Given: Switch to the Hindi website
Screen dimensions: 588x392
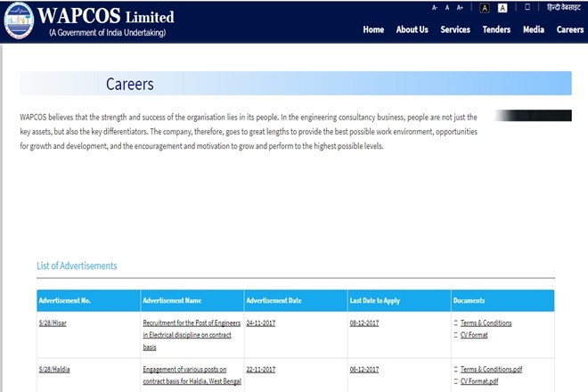Looking at the screenshot, I should (x=565, y=7).
